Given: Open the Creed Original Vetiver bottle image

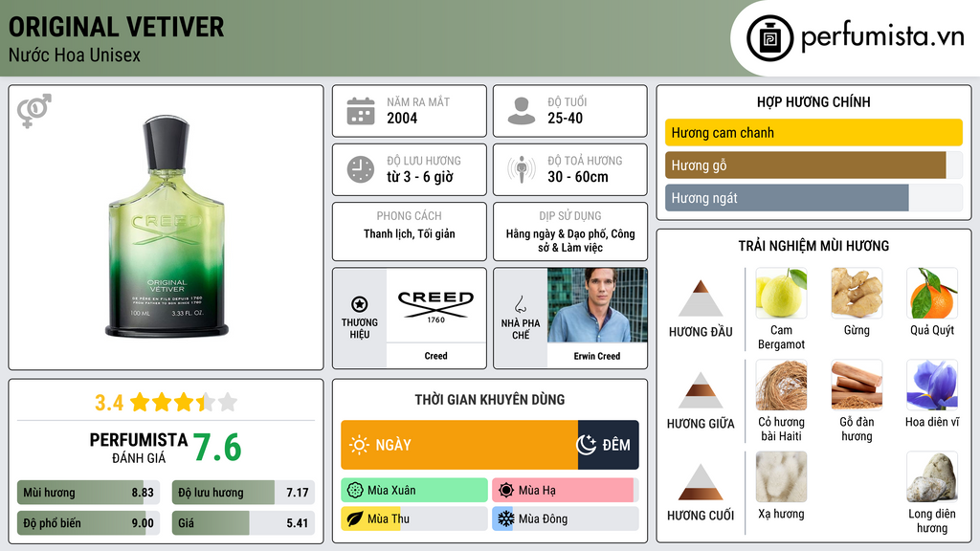Looking at the screenshot, I should 167,226.
